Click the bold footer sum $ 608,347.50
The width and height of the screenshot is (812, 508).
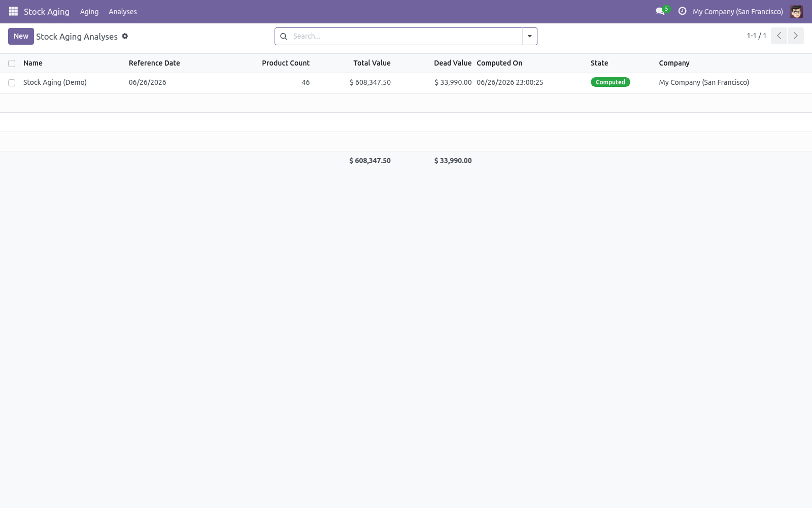[370, 161]
